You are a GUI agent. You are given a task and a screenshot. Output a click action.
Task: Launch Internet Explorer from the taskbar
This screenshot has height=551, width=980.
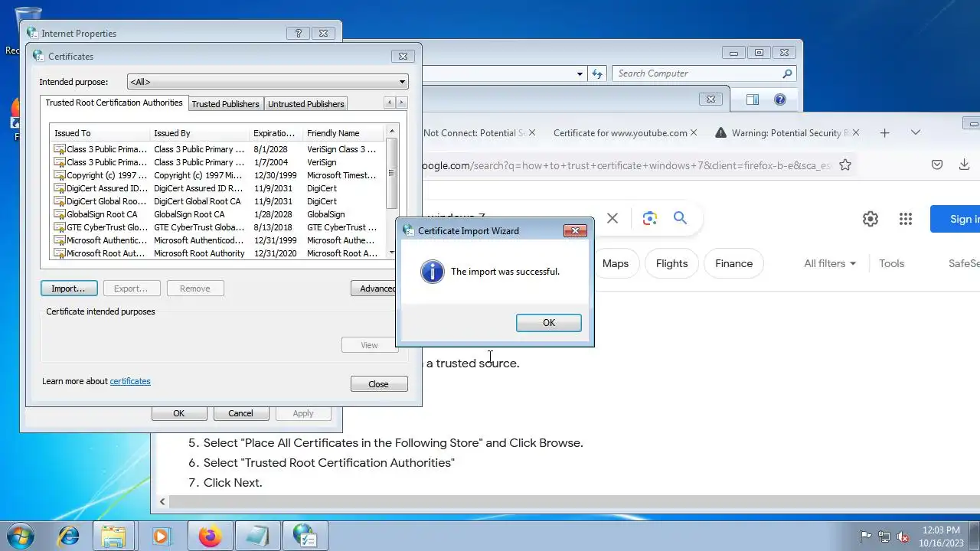point(68,536)
